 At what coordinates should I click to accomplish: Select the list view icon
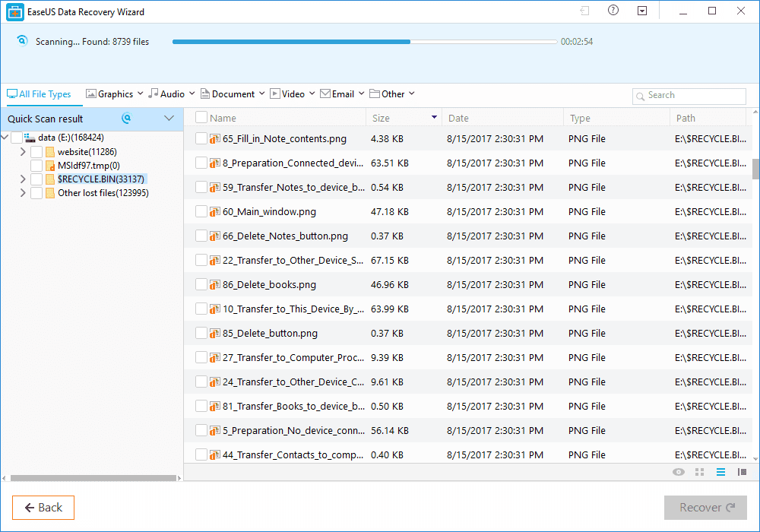(720, 472)
